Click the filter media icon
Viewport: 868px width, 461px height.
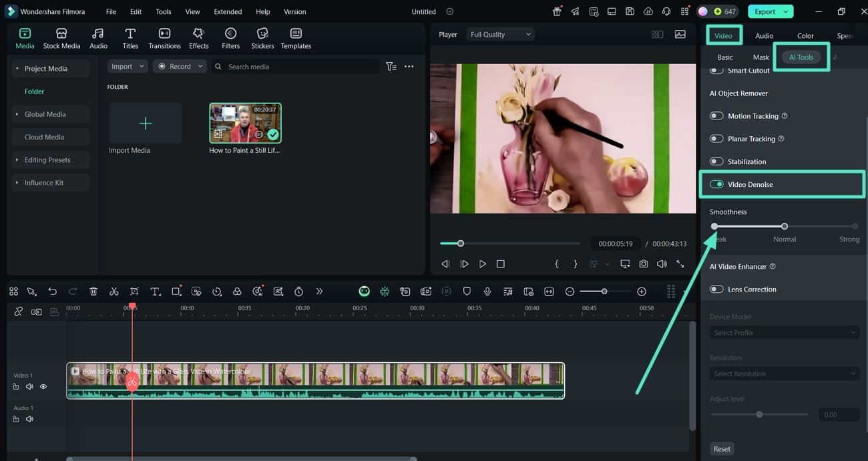(391, 67)
